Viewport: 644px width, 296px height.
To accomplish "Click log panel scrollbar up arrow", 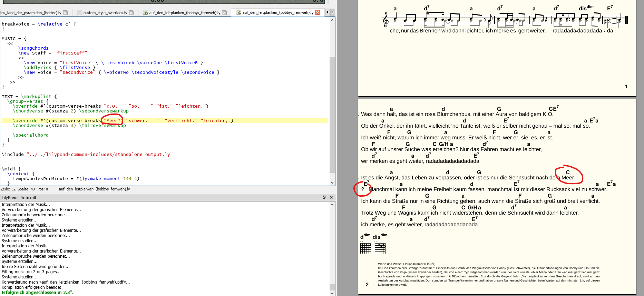I will click(332, 205).
